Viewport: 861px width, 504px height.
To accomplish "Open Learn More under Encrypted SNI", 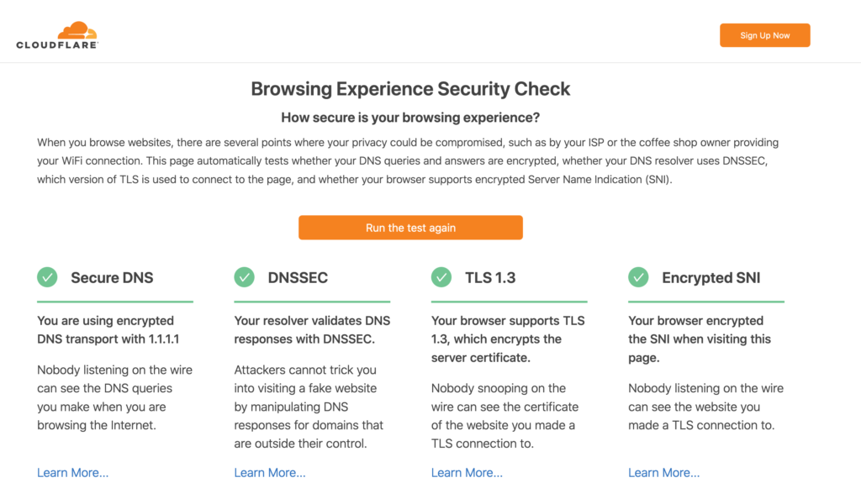I will (664, 473).
